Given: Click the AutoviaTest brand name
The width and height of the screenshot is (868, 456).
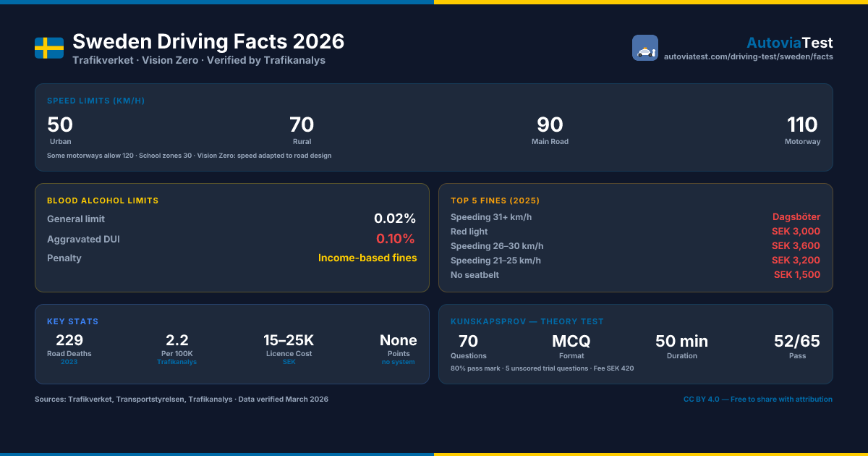Looking at the screenshot, I should pos(790,43).
